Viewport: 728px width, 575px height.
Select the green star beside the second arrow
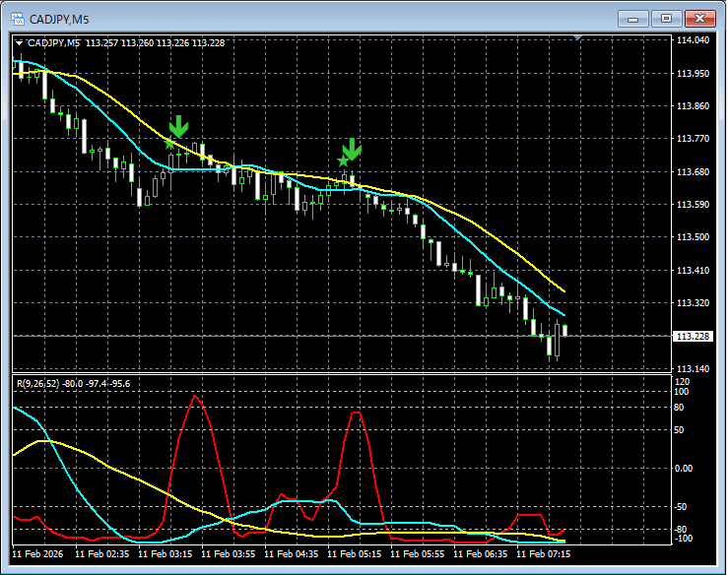342,160
